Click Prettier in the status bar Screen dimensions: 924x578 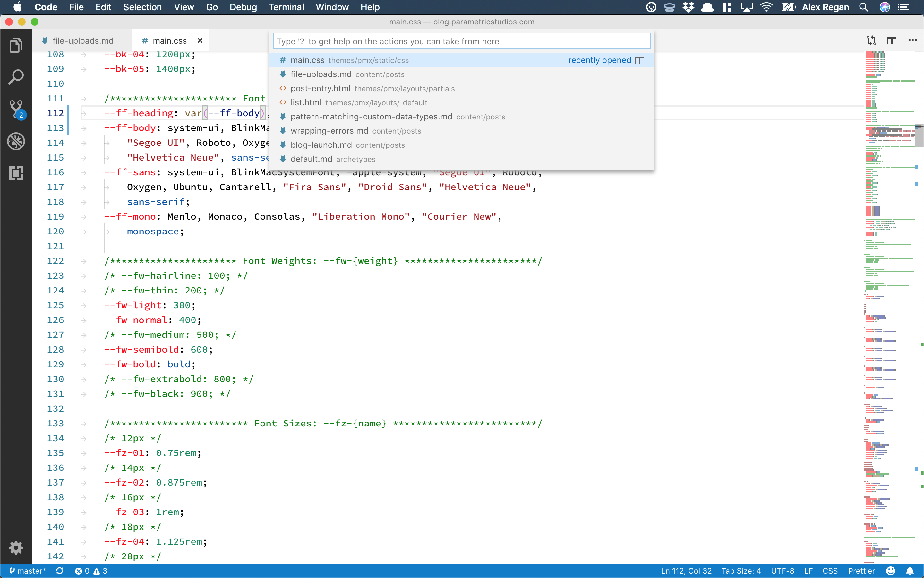(861, 571)
